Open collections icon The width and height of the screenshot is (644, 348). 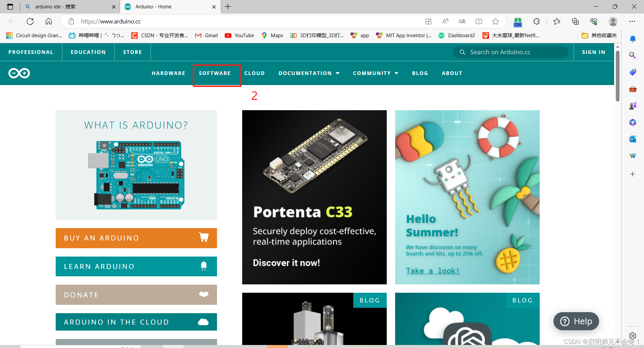[x=575, y=21]
